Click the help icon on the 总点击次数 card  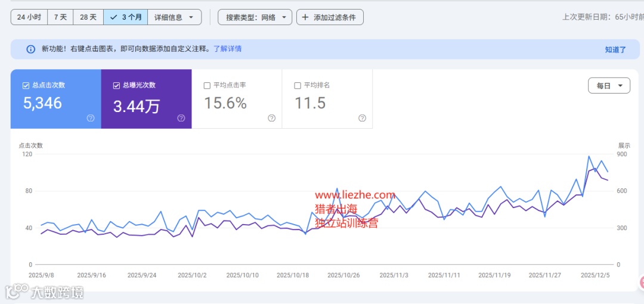pyautogui.click(x=91, y=118)
